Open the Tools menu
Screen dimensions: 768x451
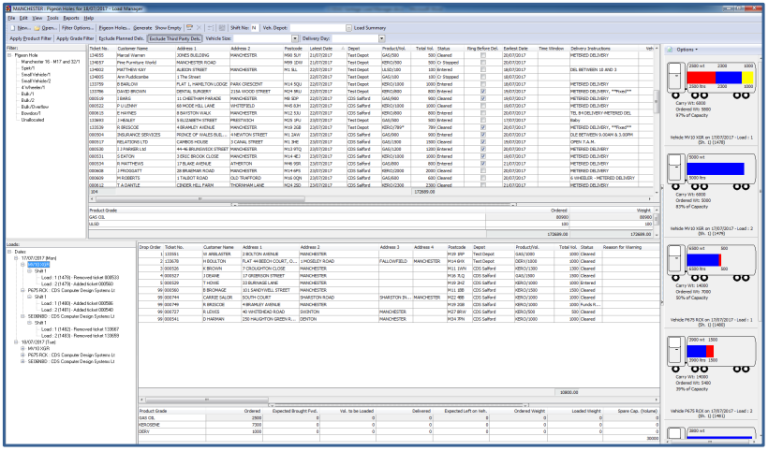pyautogui.click(x=51, y=18)
